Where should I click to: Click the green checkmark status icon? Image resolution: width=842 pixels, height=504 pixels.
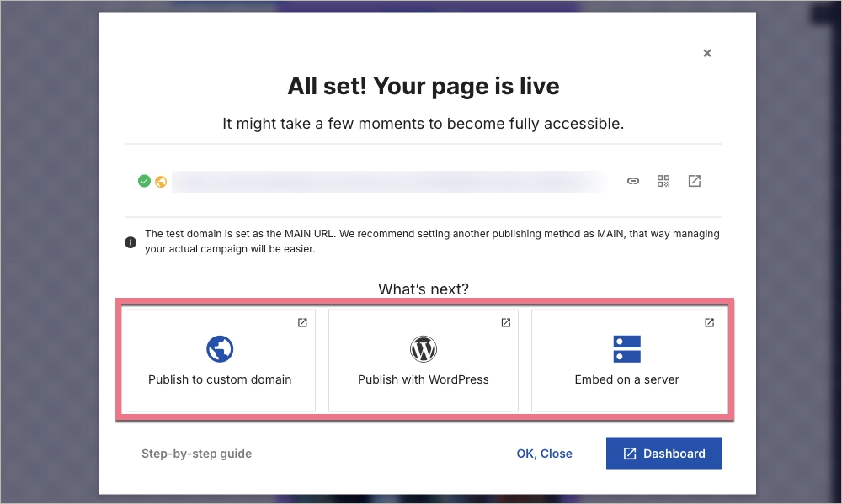[x=144, y=180]
